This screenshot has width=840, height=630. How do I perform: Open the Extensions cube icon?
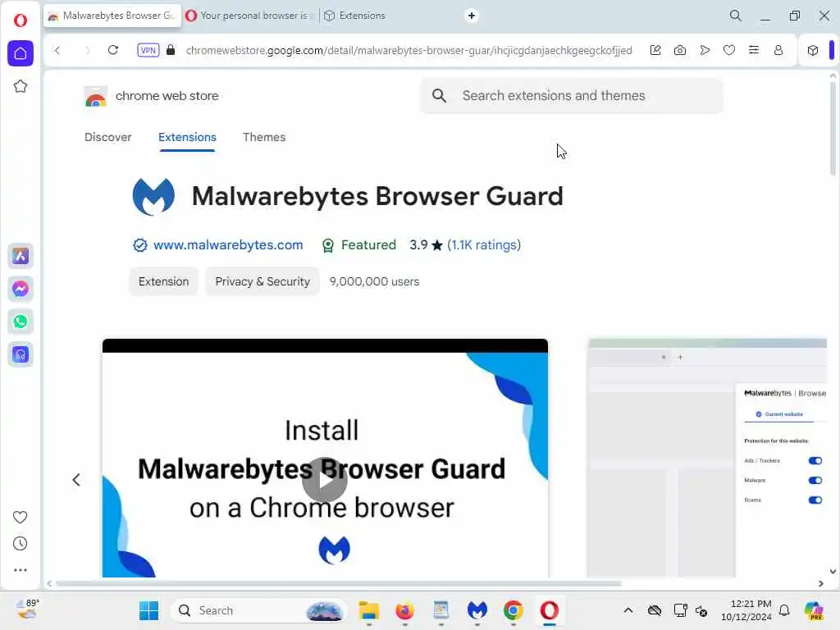click(813, 50)
